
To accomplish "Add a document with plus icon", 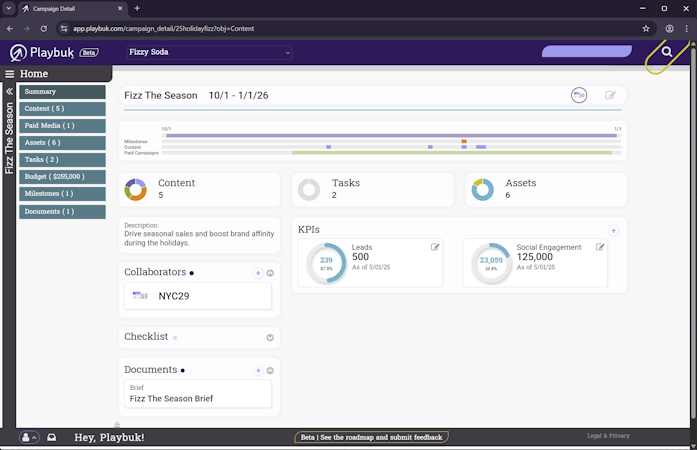I will 258,370.
